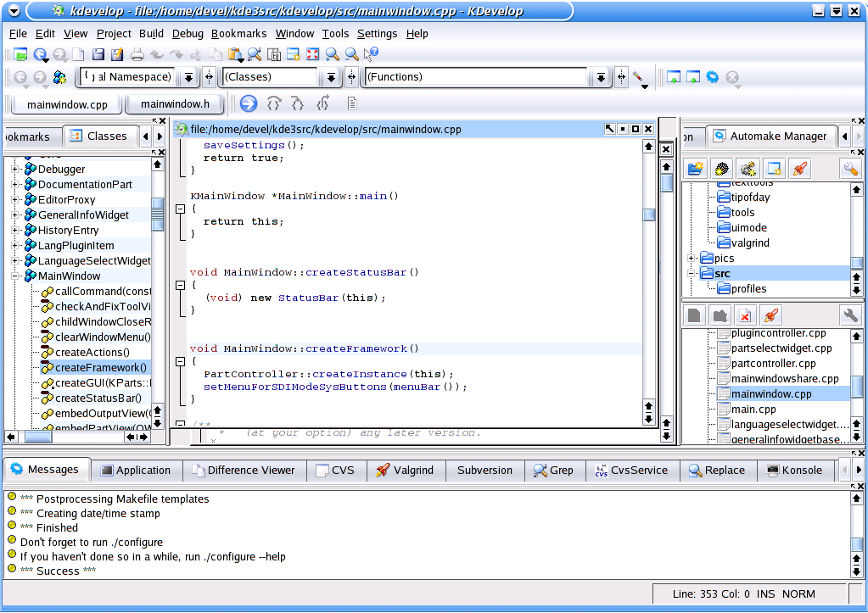The height and width of the screenshot is (613, 868).
Task: Click the Save floppy disk toolbar icon
Action: click(x=98, y=55)
